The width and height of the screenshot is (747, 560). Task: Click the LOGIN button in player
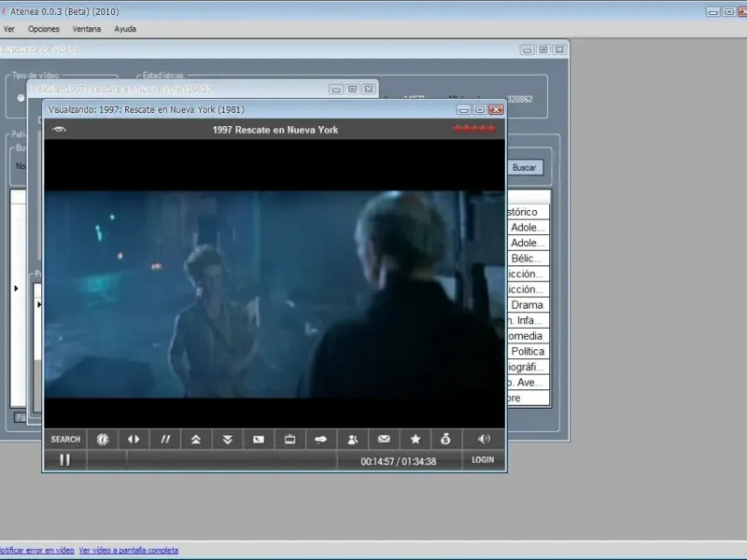tap(483, 460)
